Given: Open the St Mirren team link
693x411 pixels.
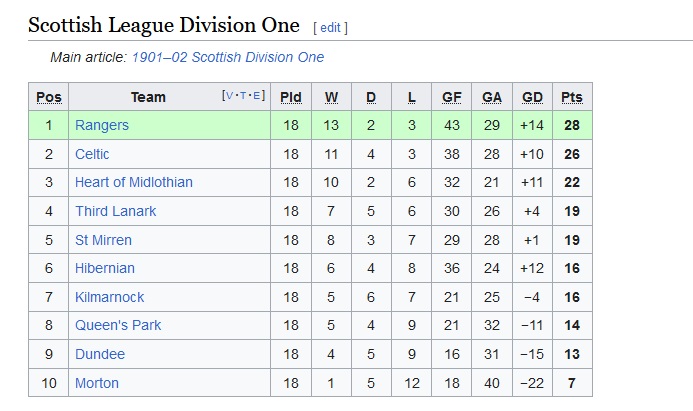Looking at the screenshot, I should click(103, 240).
